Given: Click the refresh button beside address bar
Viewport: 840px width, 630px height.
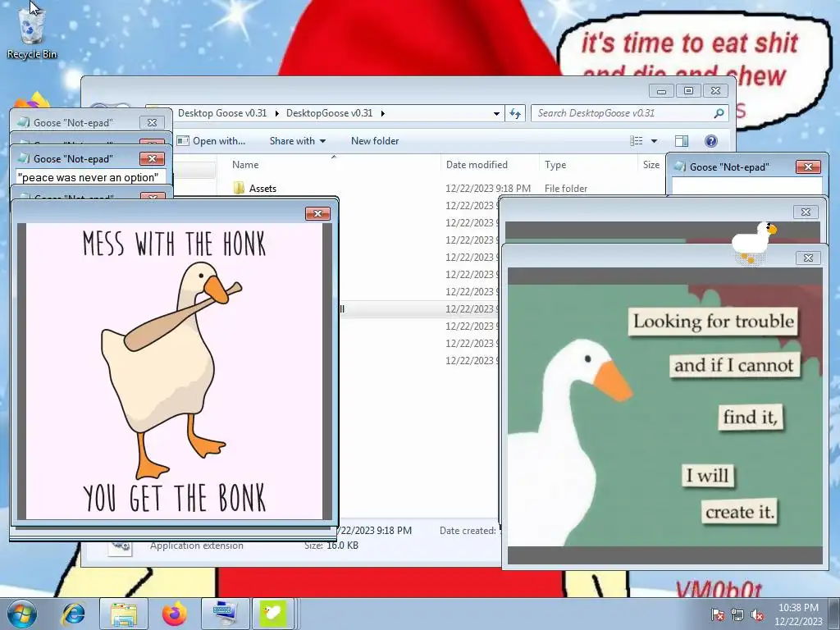Looking at the screenshot, I should pyautogui.click(x=515, y=113).
